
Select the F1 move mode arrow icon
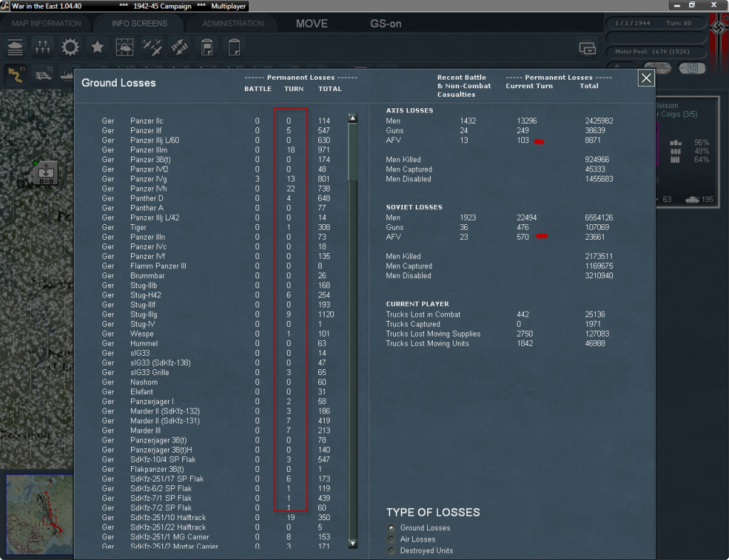[x=16, y=75]
